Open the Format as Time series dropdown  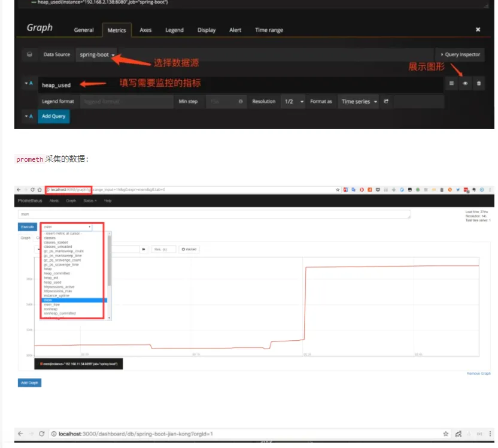(x=359, y=101)
